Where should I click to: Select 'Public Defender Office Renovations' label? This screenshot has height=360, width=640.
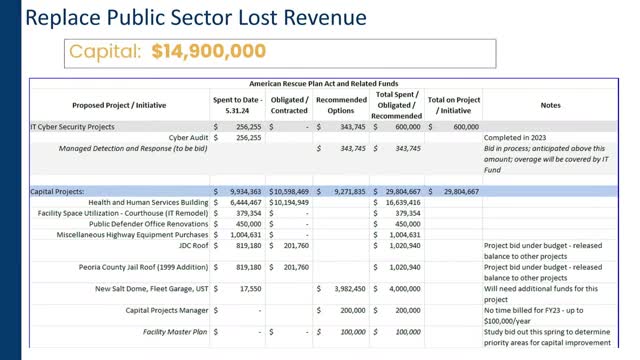149,224
